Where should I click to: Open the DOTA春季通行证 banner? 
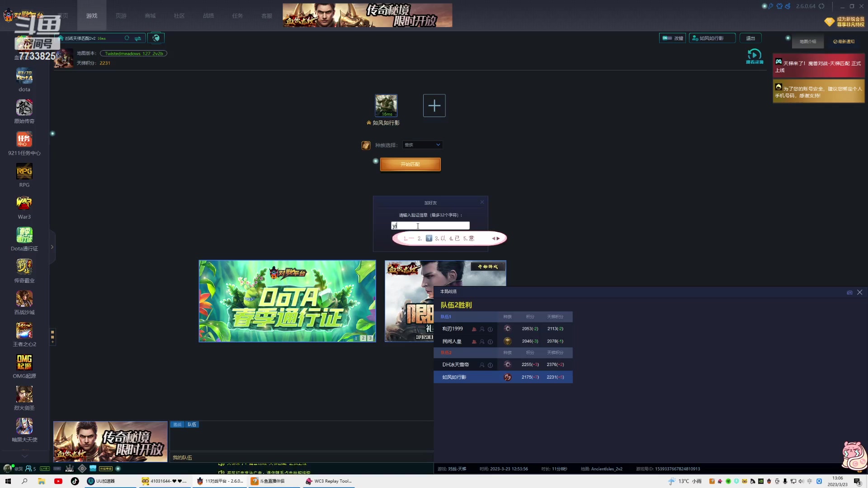(x=287, y=301)
